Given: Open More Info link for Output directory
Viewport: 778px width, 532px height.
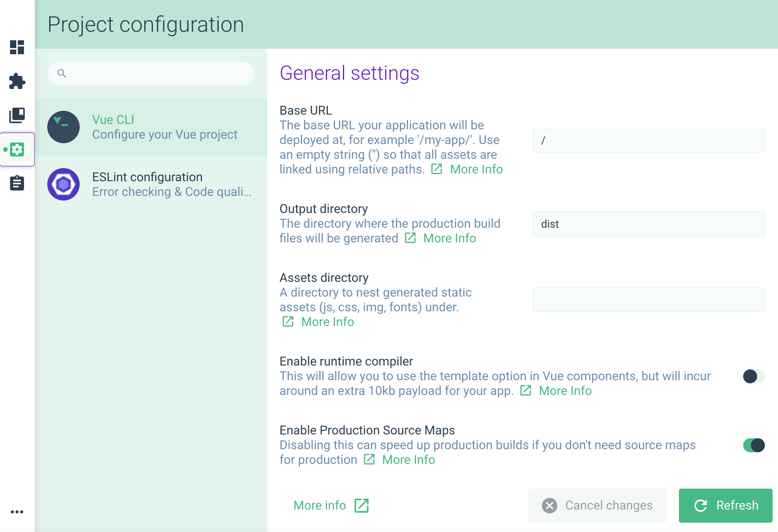Looking at the screenshot, I should coord(451,238).
